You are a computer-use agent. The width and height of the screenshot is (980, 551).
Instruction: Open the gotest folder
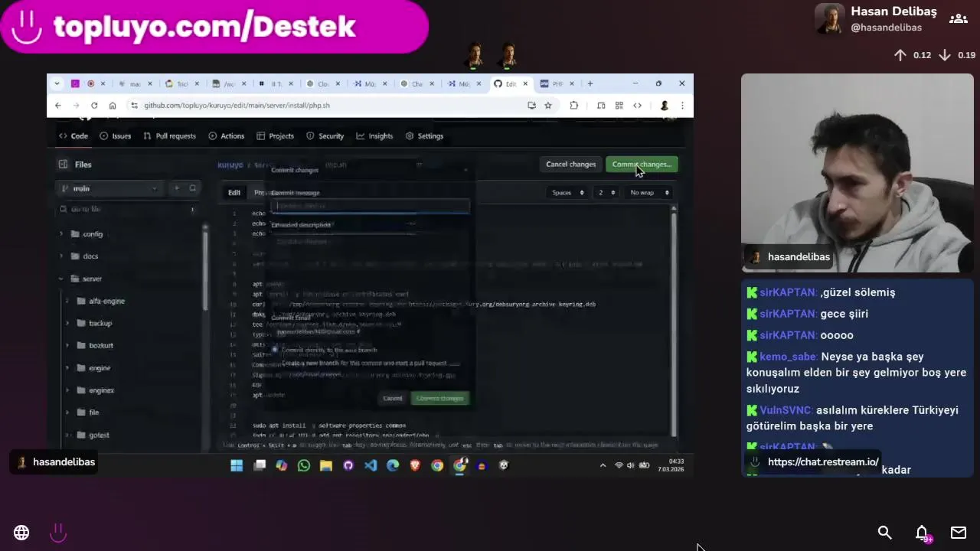99,435
